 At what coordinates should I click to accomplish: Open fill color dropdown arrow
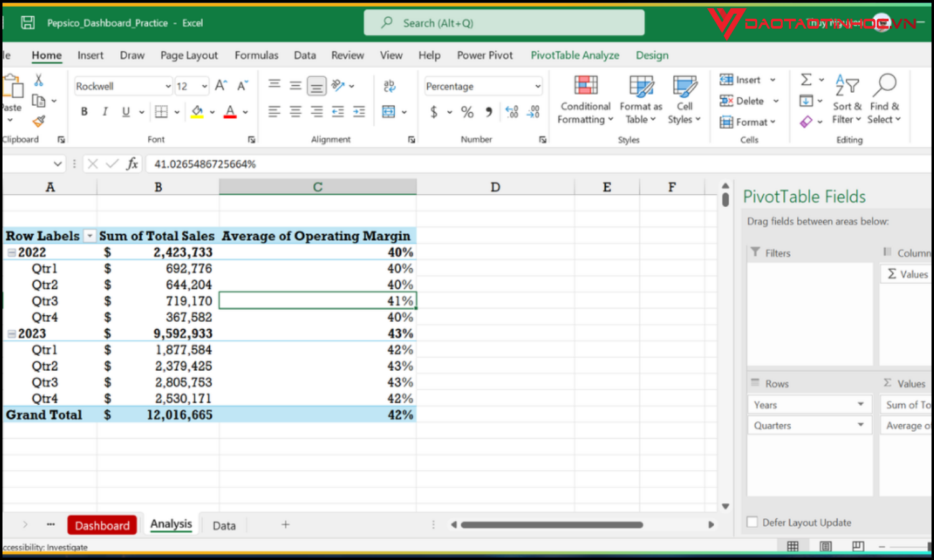point(212,112)
